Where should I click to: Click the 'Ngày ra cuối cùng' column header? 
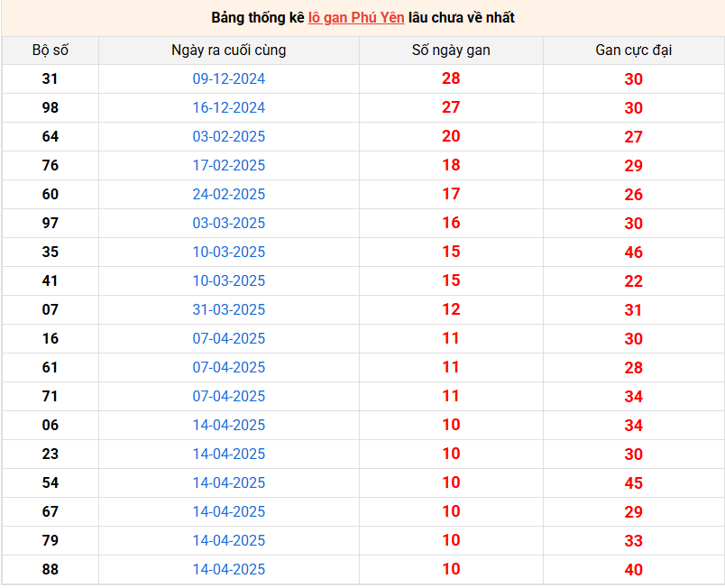229,51
